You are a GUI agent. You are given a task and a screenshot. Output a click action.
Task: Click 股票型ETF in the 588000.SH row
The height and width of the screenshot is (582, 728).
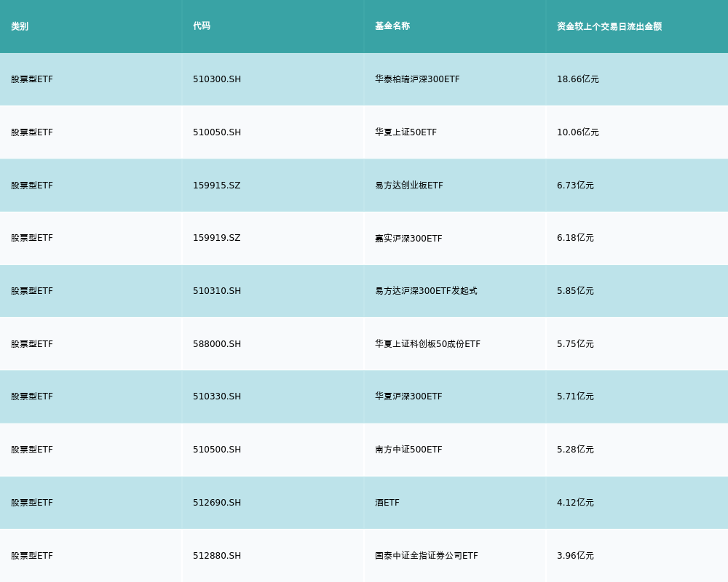(x=32, y=344)
